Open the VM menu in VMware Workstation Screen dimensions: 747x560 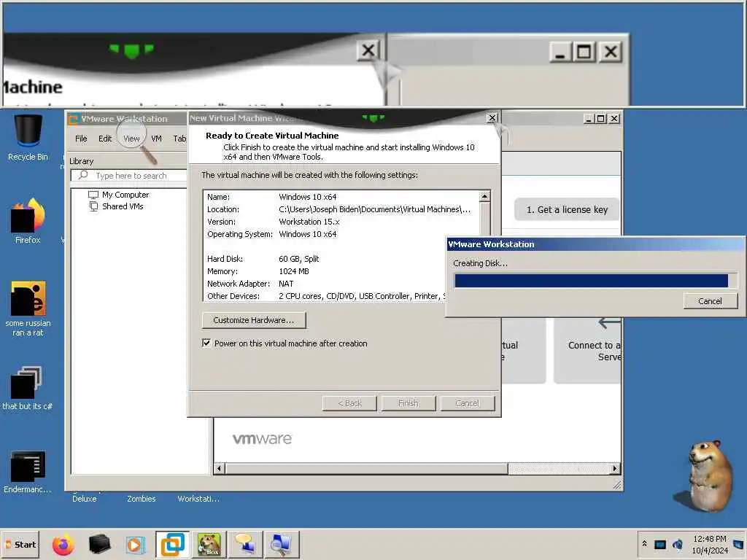click(x=156, y=139)
